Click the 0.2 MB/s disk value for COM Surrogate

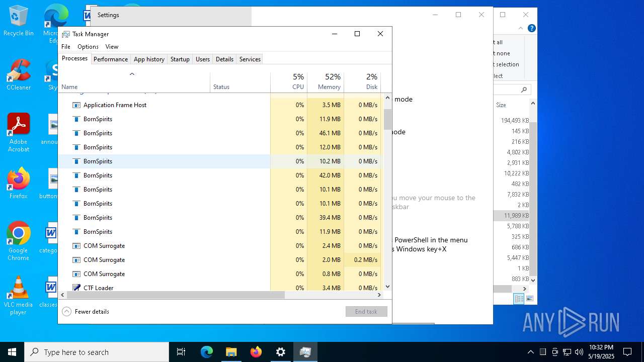click(365, 260)
